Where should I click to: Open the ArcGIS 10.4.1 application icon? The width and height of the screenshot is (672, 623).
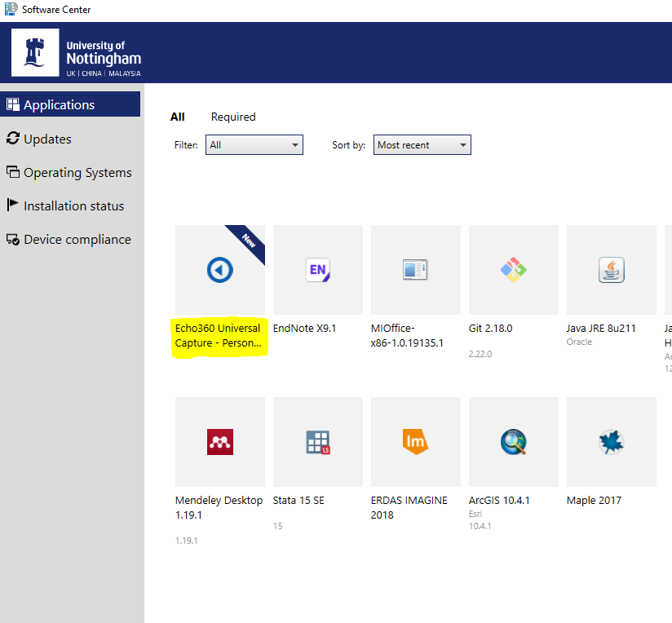tap(513, 442)
